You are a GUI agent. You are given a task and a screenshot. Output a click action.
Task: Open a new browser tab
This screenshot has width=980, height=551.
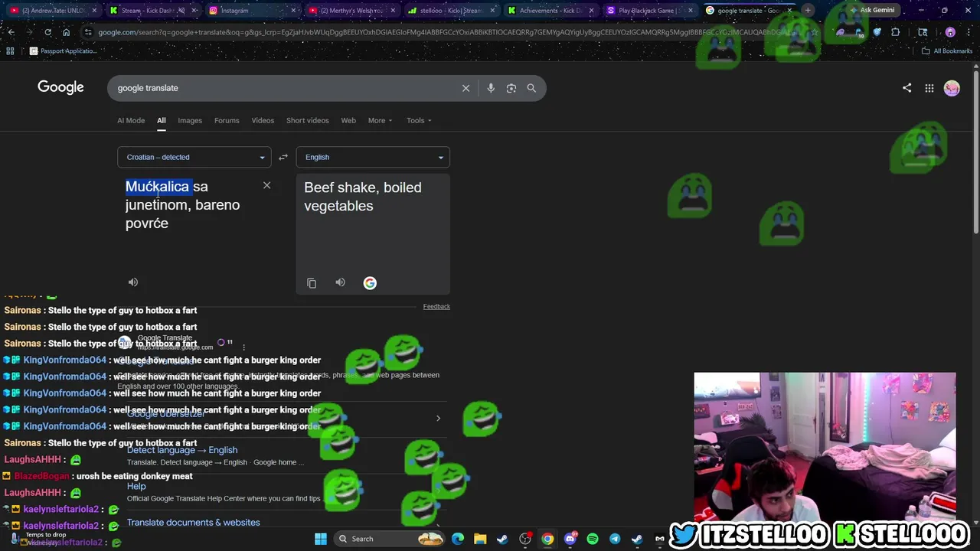(808, 11)
